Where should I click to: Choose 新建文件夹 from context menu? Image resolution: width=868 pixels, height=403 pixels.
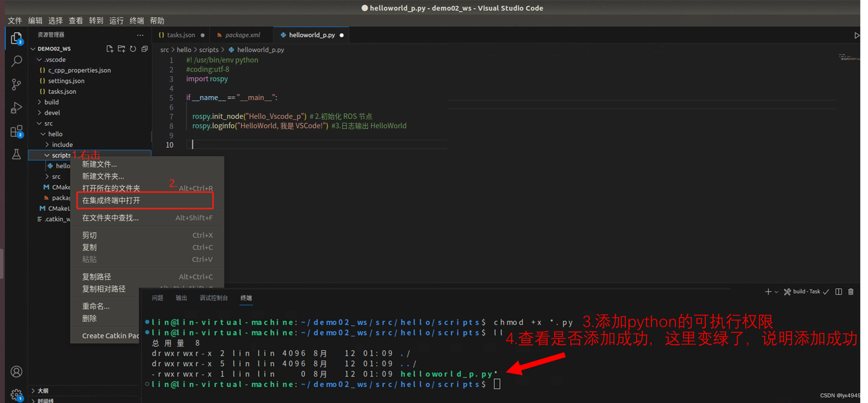click(148, 177)
